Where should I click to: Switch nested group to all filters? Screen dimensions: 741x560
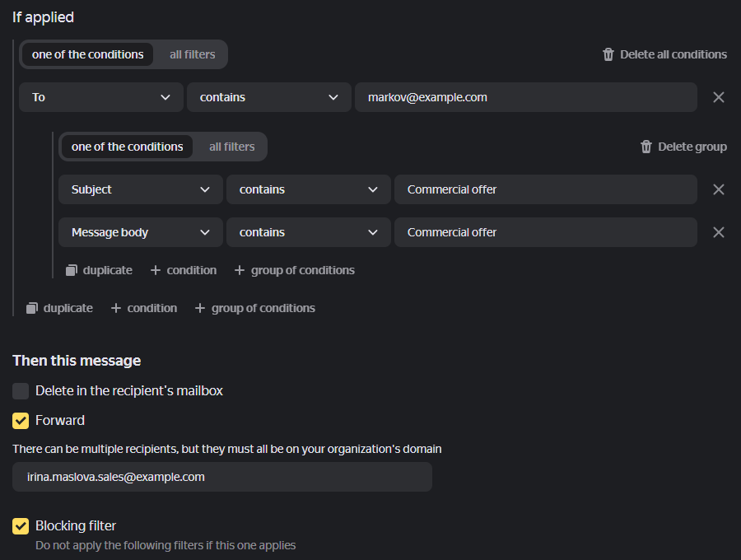pyautogui.click(x=231, y=147)
